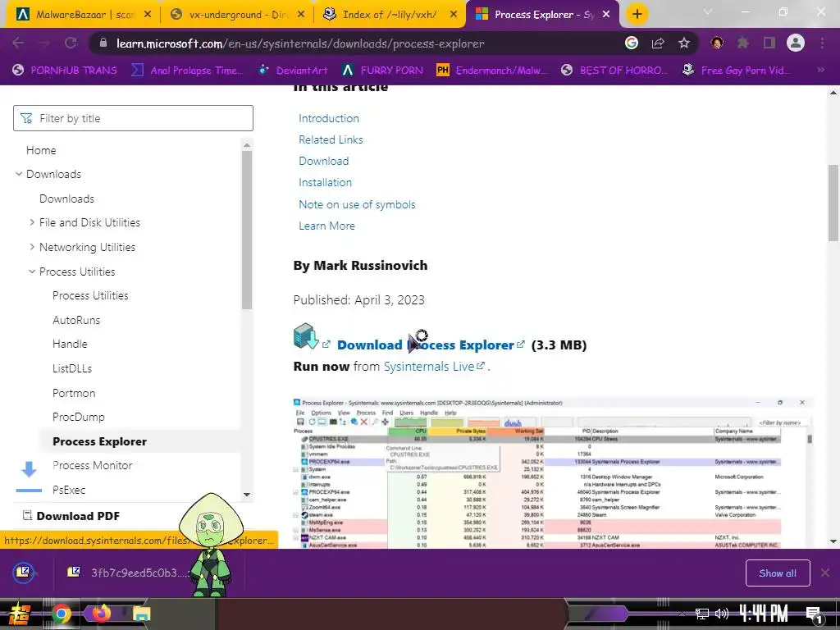
Task: Open AutoRuns in the sidebar
Action: [x=76, y=321]
